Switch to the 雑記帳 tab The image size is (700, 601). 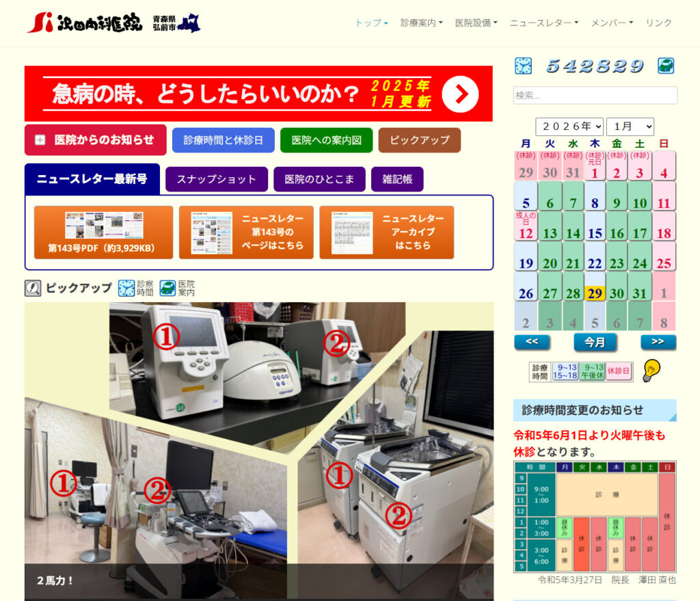[x=397, y=179]
